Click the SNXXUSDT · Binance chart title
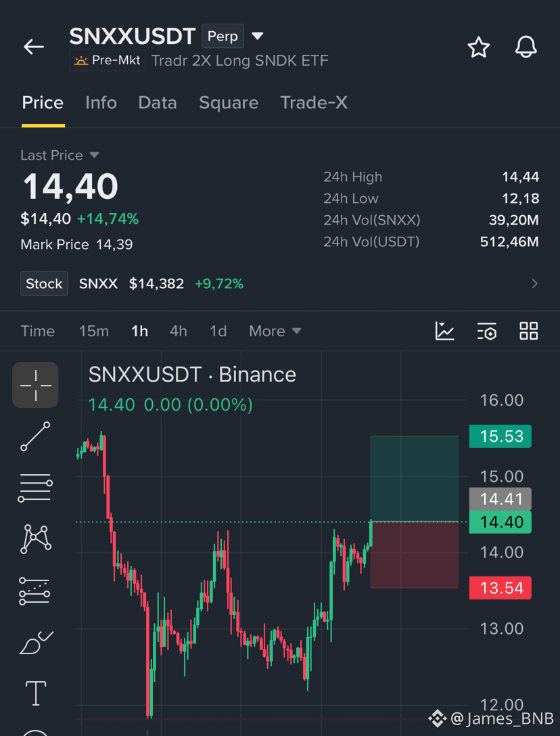The image size is (560, 736). [193, 375]
